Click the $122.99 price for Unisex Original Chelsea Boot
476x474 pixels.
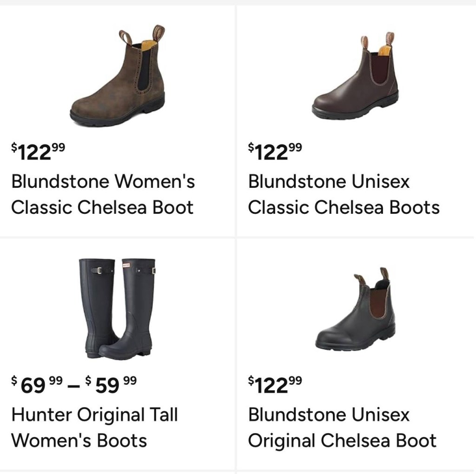(275, 385)
